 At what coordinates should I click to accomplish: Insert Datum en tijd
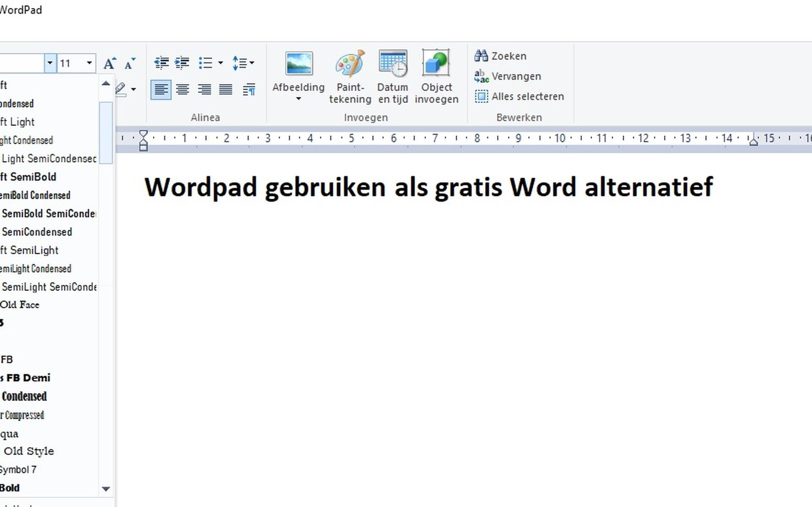(x=393, y=77)
